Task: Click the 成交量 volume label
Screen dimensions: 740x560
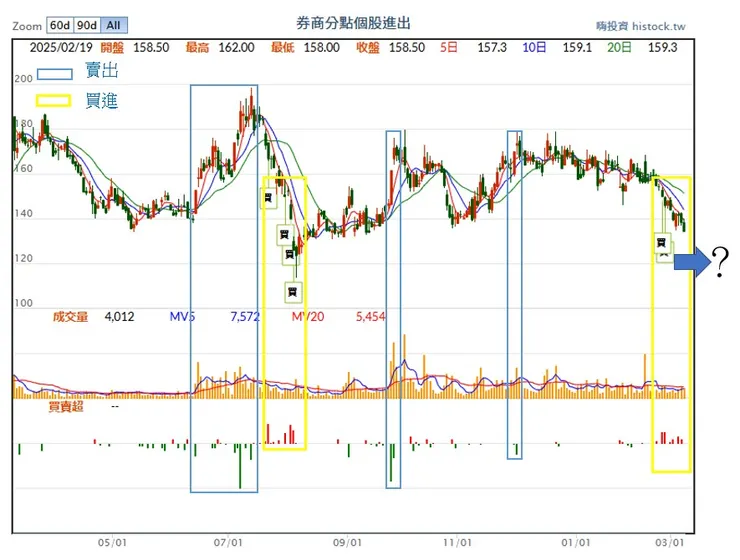Action: [x=70, y=317]
